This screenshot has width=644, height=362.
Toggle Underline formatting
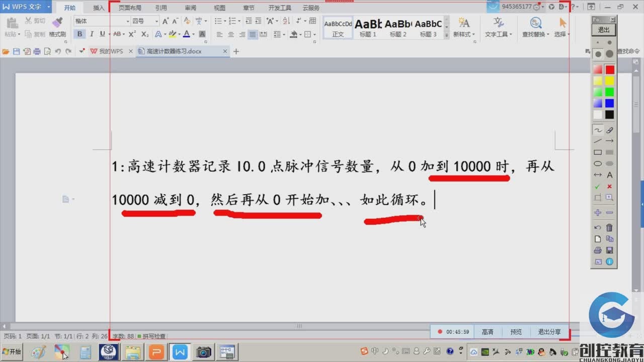click(x=102, y=34)
